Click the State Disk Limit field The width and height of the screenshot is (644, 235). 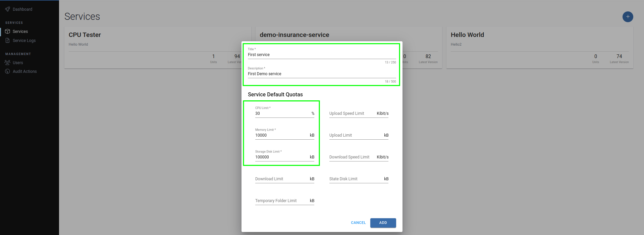[359, 179]
